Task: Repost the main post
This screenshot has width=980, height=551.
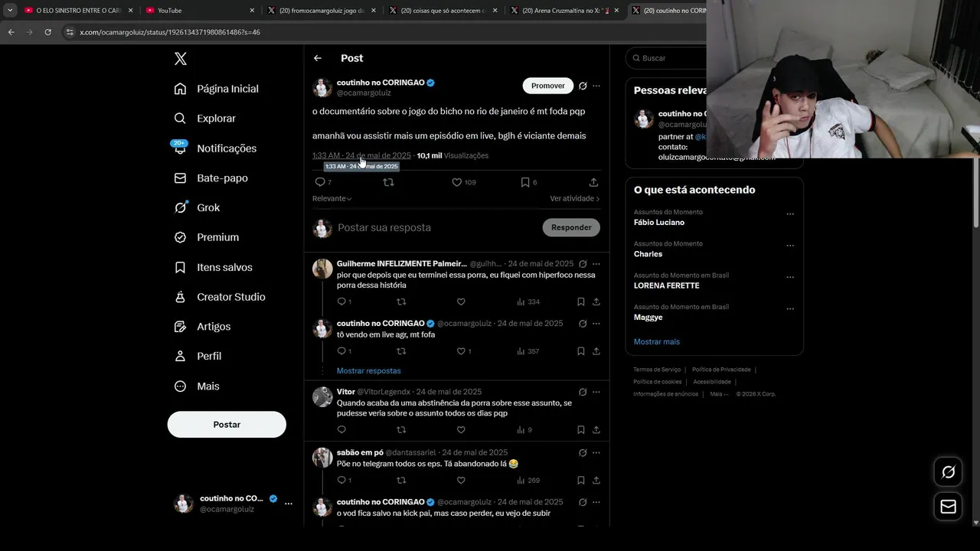Action: tap(388, 182)
